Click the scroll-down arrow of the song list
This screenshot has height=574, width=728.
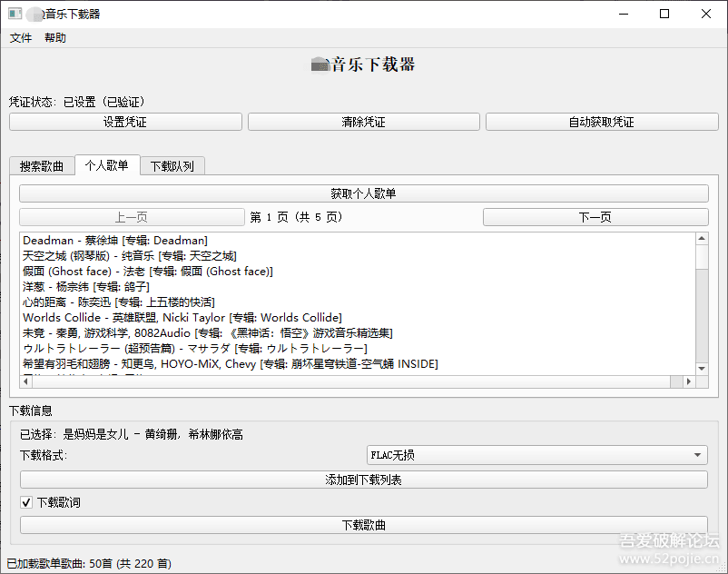[701, 367]
